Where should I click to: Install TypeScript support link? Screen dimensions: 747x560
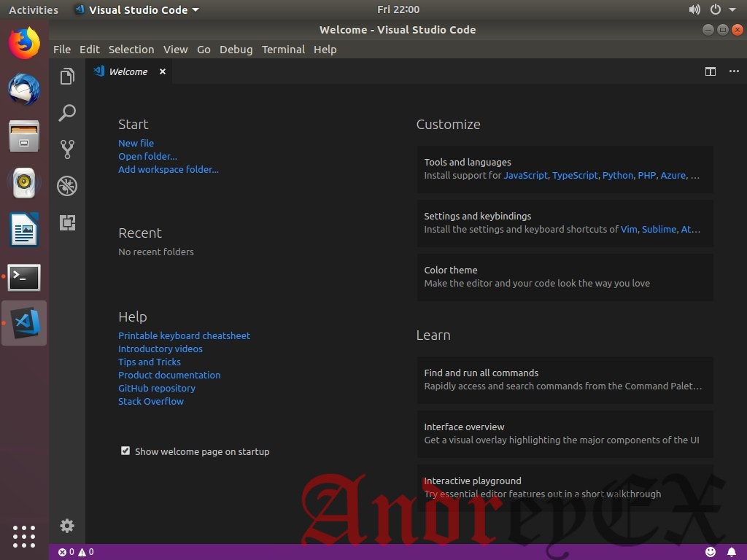coord(575,175)
